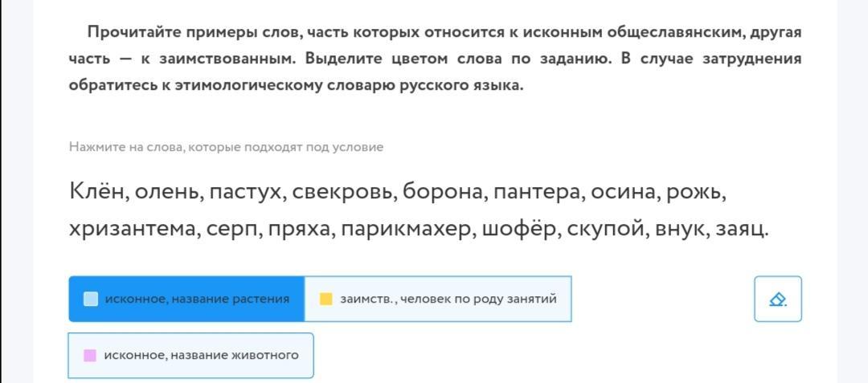The image size is (868, 383).
Task: Highlight the word 'Клён'
Action: [96, 192]
